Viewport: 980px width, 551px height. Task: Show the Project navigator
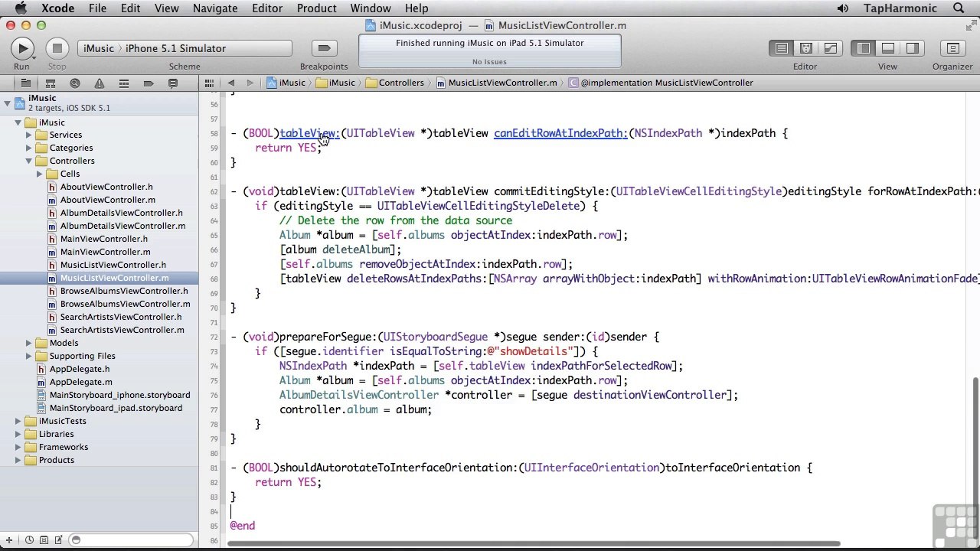25,83
